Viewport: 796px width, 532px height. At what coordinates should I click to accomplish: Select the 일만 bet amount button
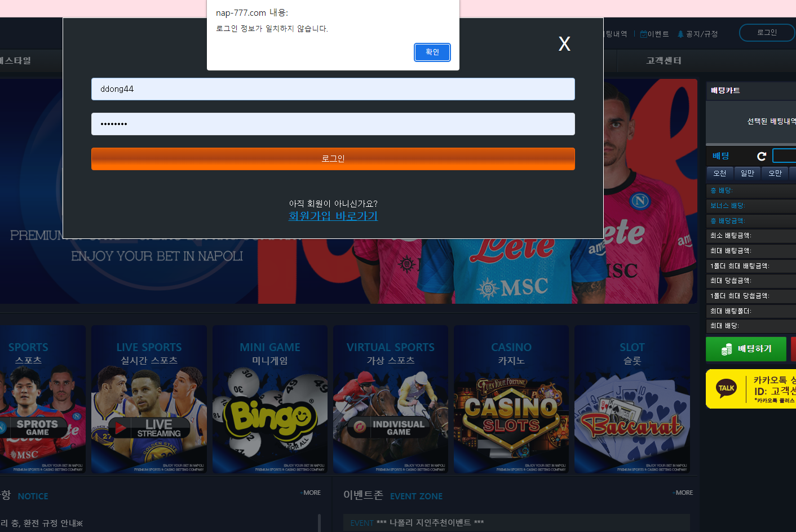click(x=747, y=174)
